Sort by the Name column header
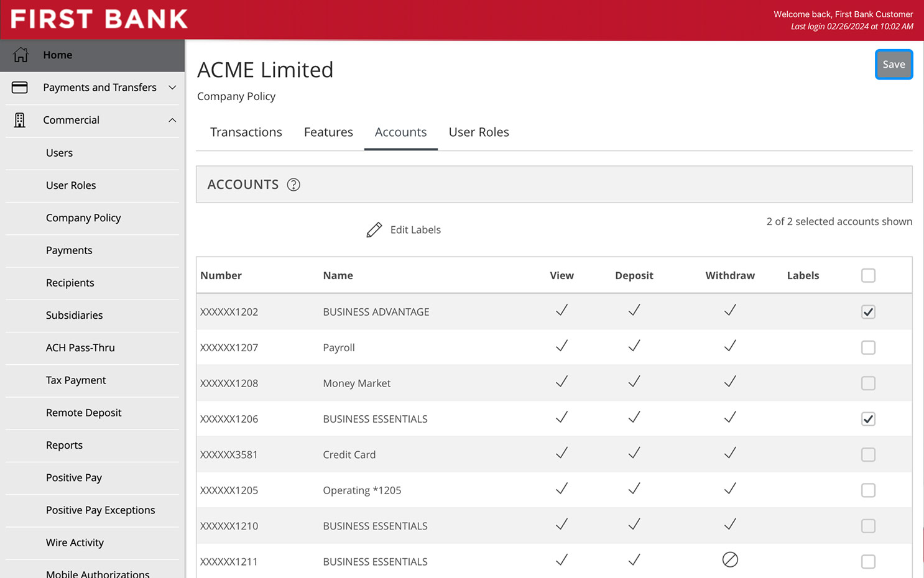The width and height of the screenshot is (924, 578). [338, 275]
